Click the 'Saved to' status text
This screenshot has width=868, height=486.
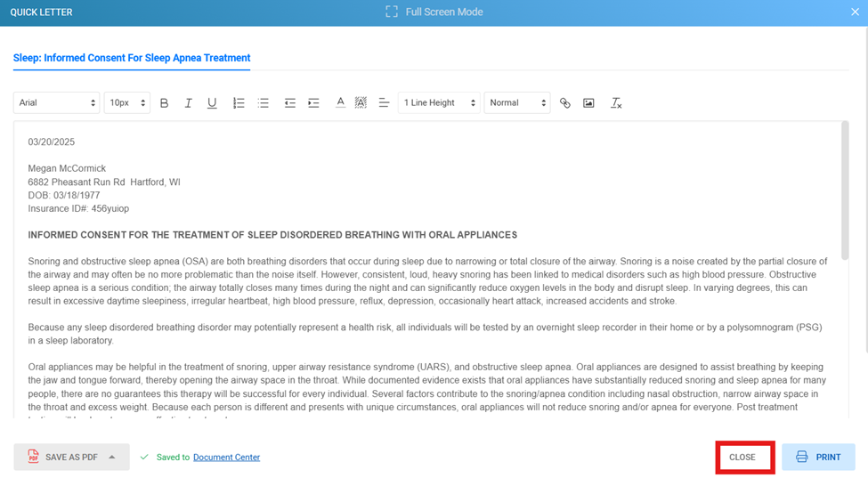(x=173, y=458)
